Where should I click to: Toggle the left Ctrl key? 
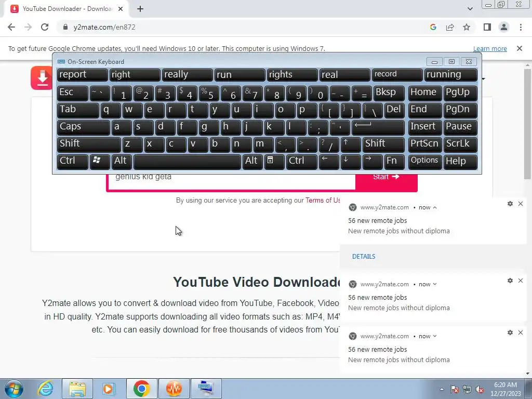[x=73, y=162]
